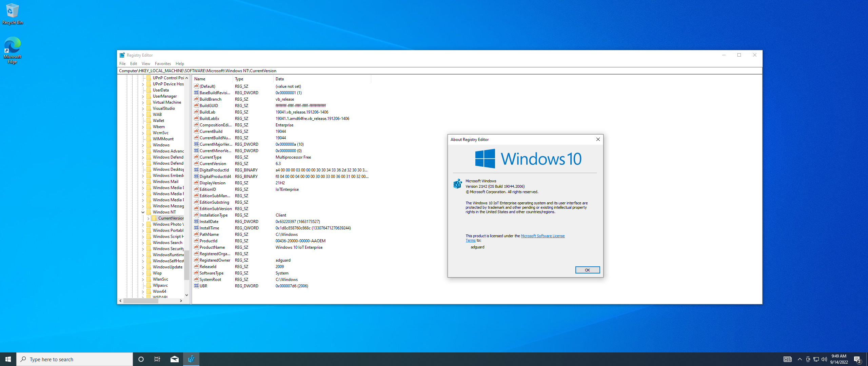Viewport: 868px width, 366px height.
Task: Click the tree horizontal scrollbar thumb
Action: (141, 301)
